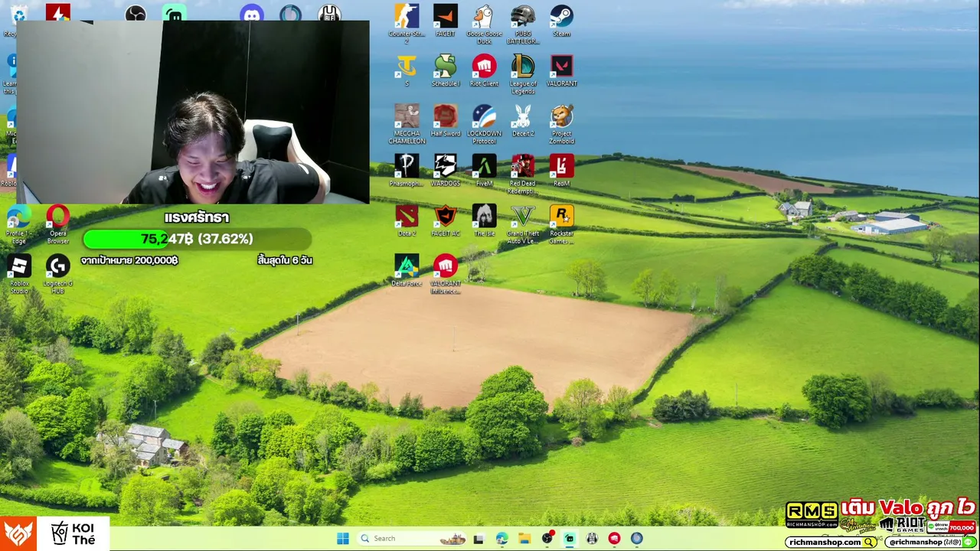The width and height of the screenshot is (980, 551).
Task: Select The Isle desktop icon
Action: pyautogui.click(x=484, y=220)
